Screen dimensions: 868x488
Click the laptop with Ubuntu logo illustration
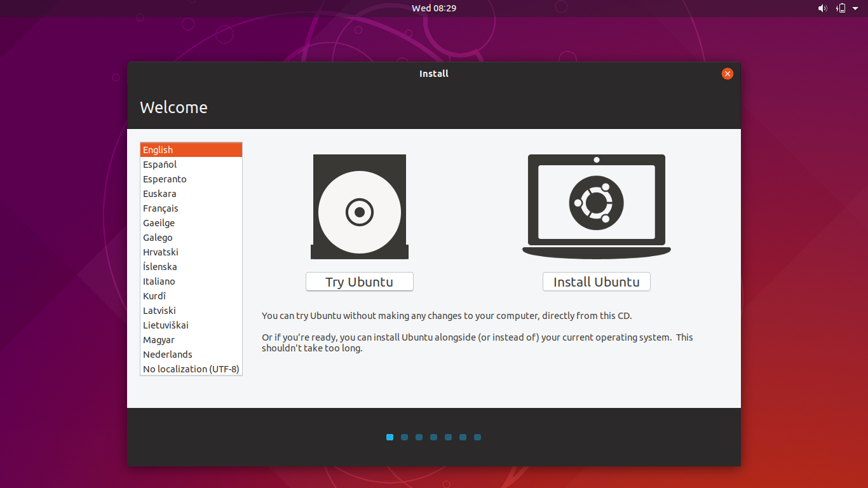[x=597, y=207]
